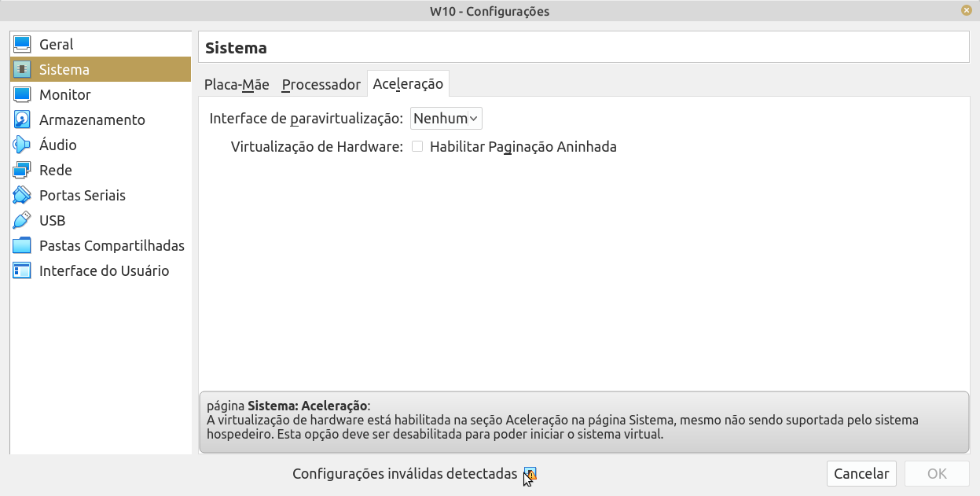Switch to the Processador tab
Screen dimensions: 980x496
click(x=321, y=84)
